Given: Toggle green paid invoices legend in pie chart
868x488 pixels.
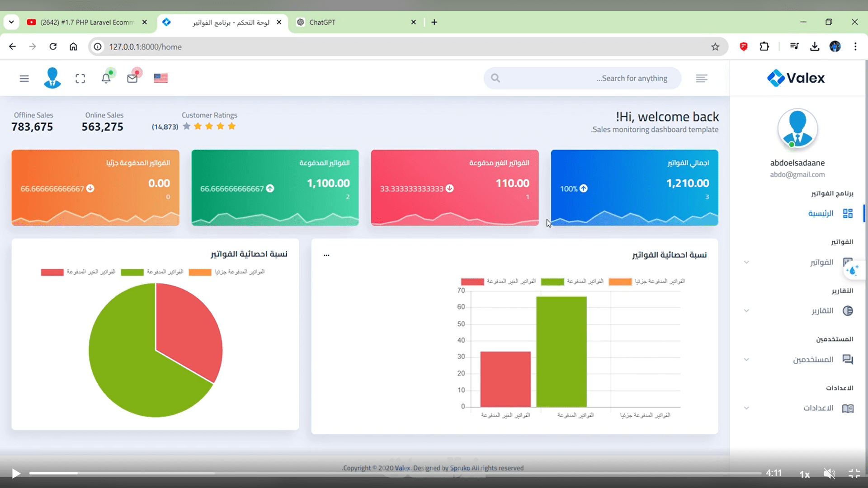Looking at the screenshot, I should [132, 272].
